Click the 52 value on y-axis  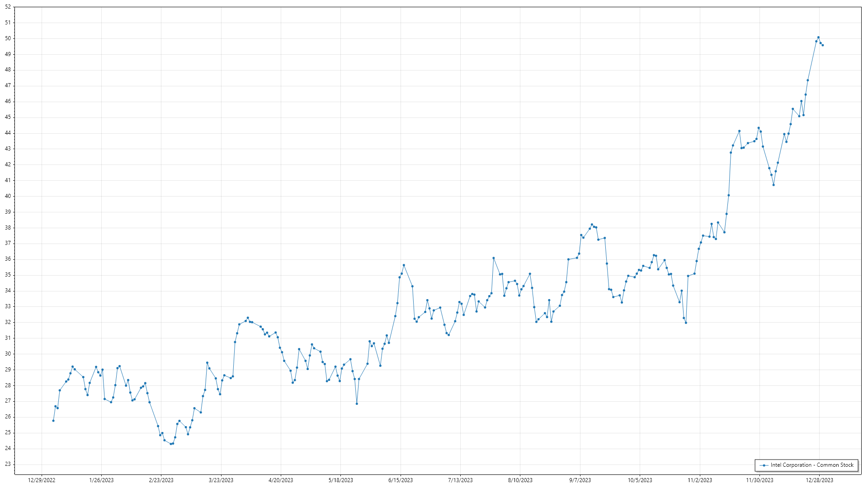click(x=8, y=7)
